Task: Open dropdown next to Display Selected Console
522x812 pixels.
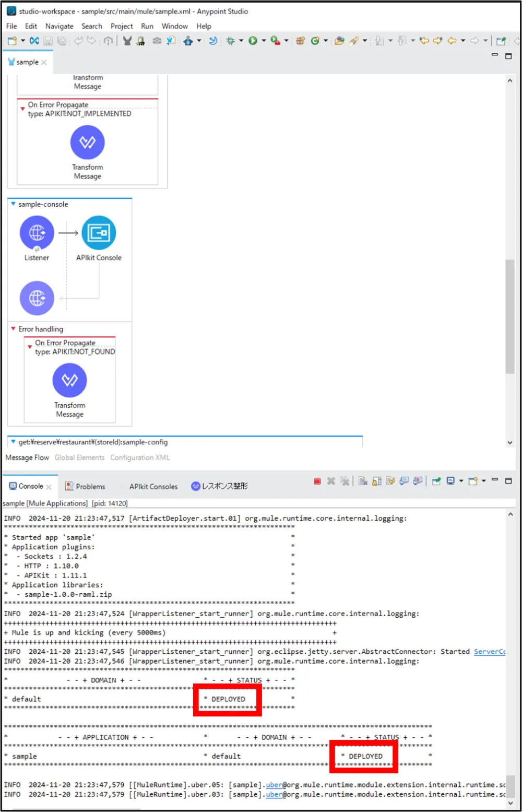Action: (x=461, y=481)
